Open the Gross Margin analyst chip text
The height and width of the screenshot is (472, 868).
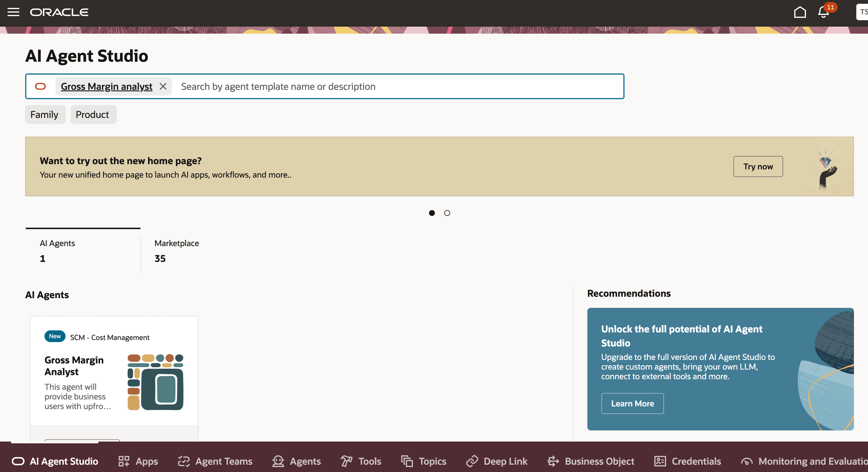[x=107, y=86]
